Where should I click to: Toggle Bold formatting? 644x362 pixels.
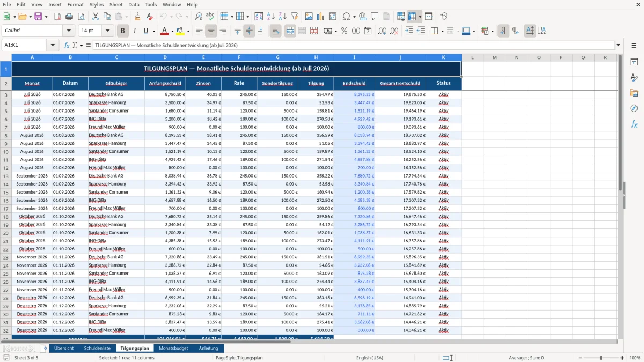coord(122,31)
